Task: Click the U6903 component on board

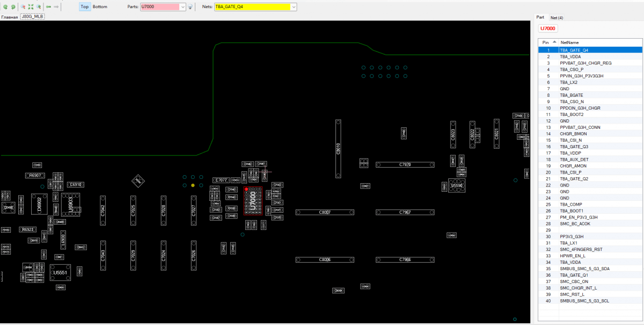Action: (70, 204)
